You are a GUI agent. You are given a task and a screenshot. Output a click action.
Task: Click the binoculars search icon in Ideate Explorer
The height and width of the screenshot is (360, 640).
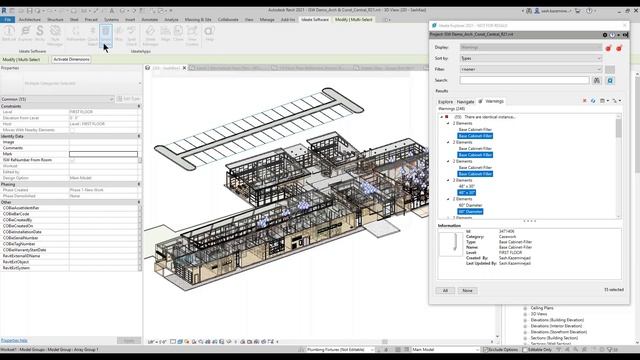[597, 81]
